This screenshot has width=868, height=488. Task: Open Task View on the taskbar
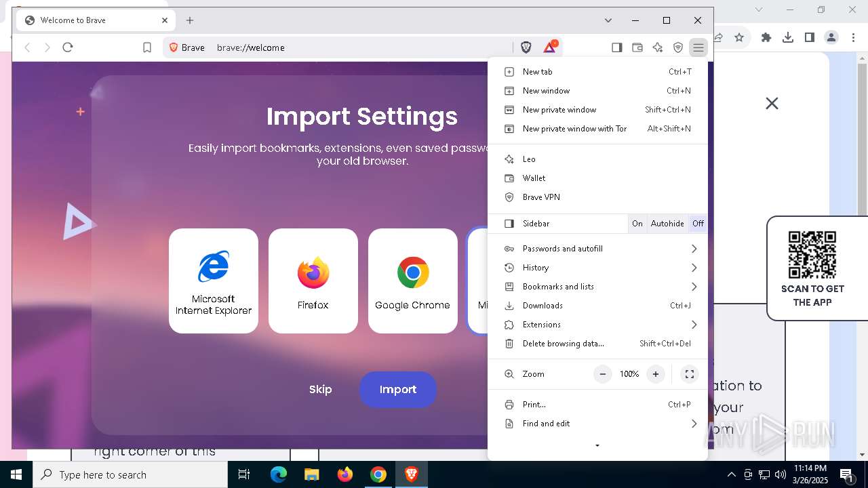[x=244, y=474]
